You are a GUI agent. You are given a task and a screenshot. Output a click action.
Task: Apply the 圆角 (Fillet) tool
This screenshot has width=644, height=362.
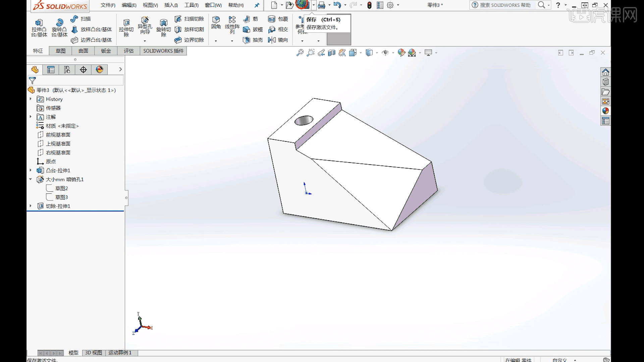216,24
